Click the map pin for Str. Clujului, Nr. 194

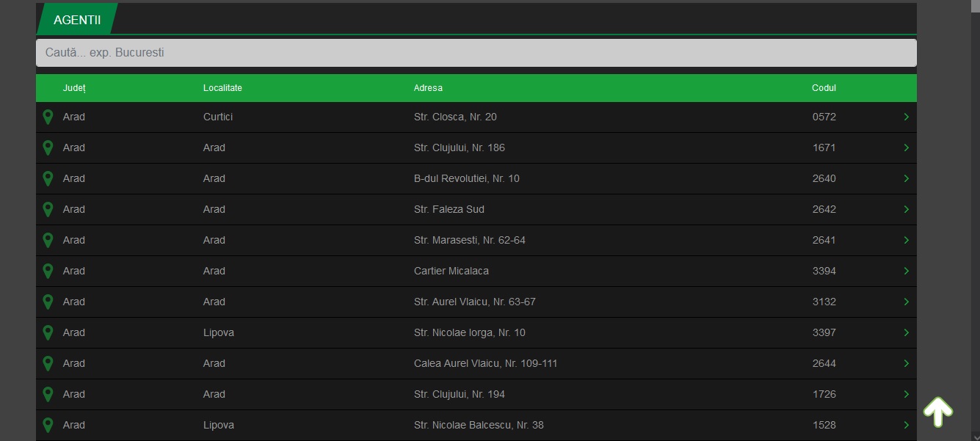pos(48,394)
